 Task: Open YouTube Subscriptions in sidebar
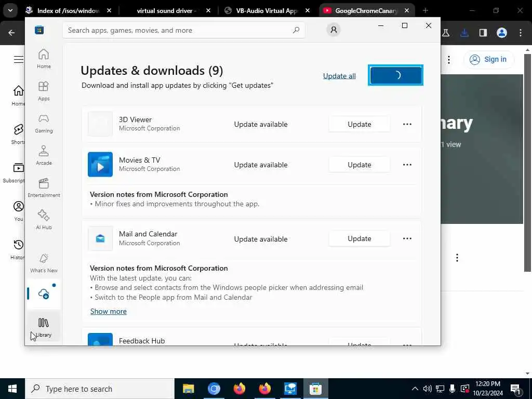click(15, 172)
